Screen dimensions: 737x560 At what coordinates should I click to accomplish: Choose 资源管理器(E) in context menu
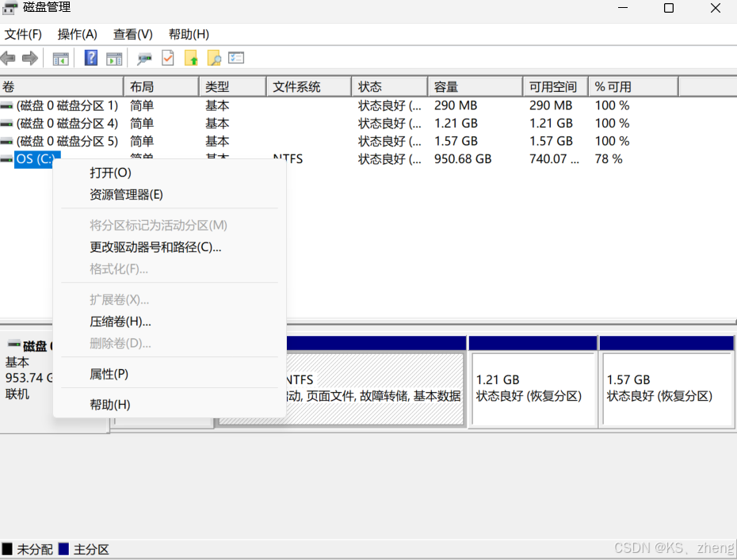(170, 195)
